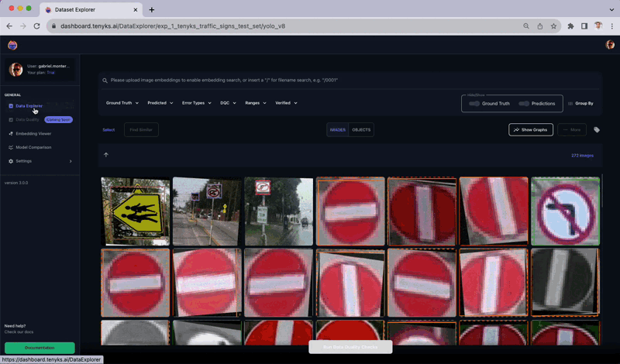The image size is (620, 364).
Task: Click the green Documentation button
Action: click(40, 348)
